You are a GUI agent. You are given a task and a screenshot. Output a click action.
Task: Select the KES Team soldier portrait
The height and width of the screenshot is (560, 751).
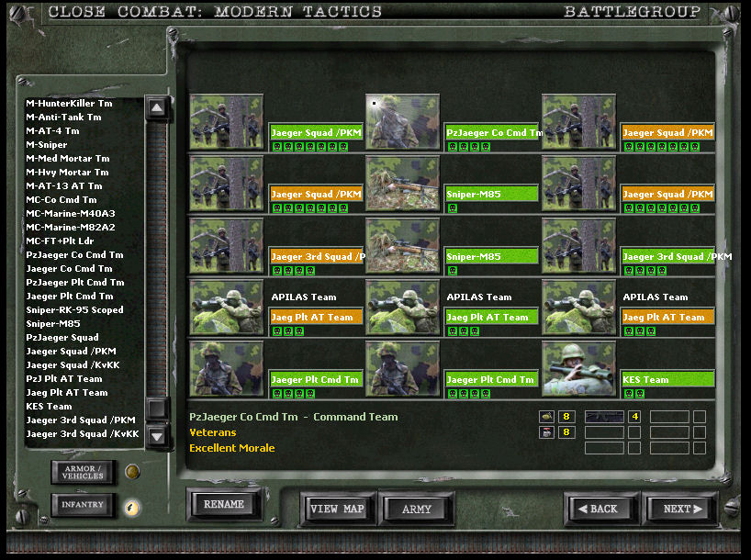point(578,369)
